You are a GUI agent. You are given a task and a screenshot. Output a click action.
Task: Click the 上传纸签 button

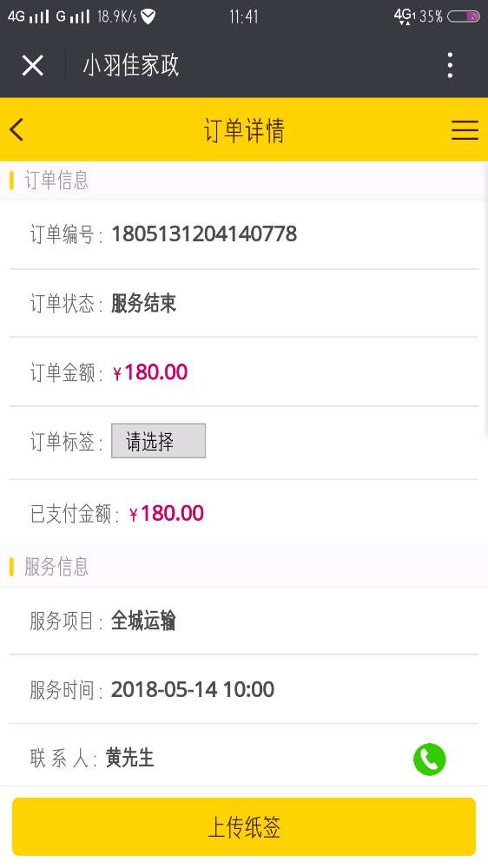click(244, 826)
